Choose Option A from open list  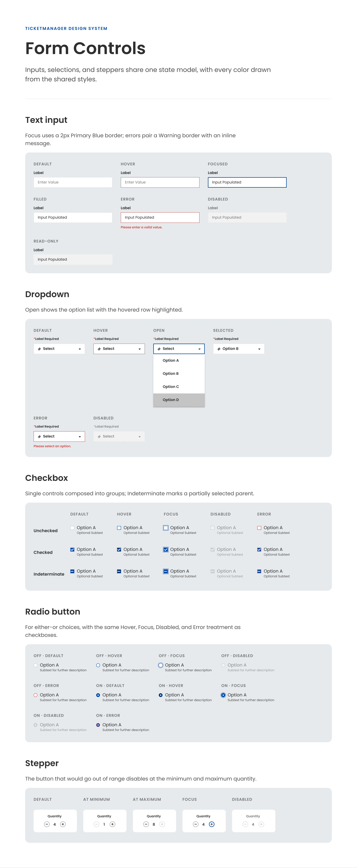pyautogui.click(x=179, y=361)
